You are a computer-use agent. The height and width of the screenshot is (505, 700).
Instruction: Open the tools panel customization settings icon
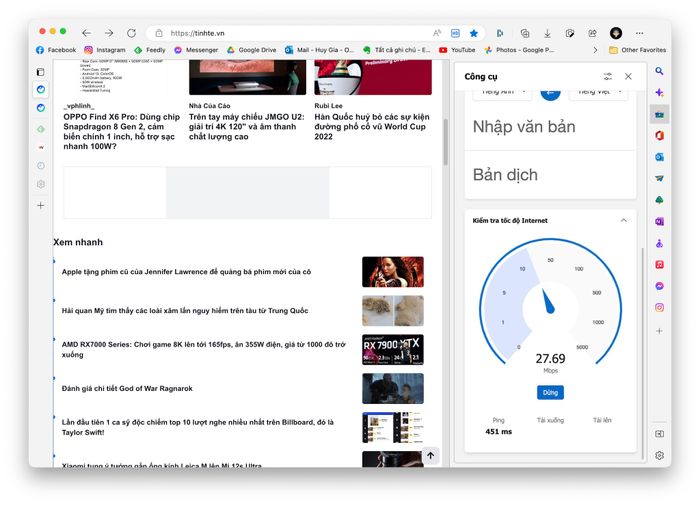click(x=607, y=76)
